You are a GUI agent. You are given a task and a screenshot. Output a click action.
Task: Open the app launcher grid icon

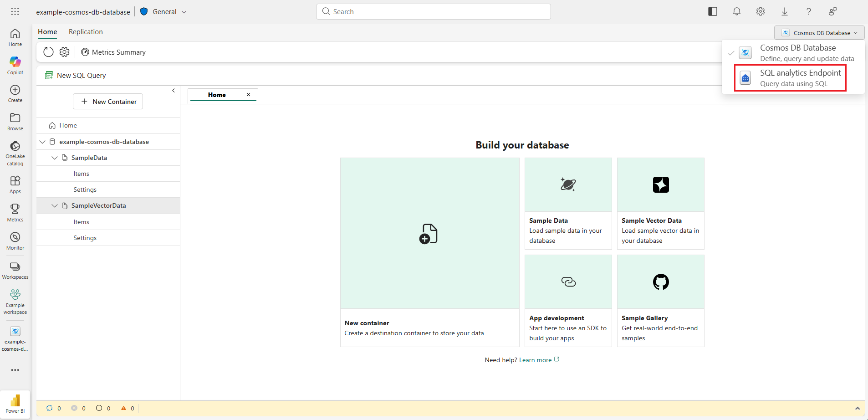pyautogui.click(x=15, y=11)
